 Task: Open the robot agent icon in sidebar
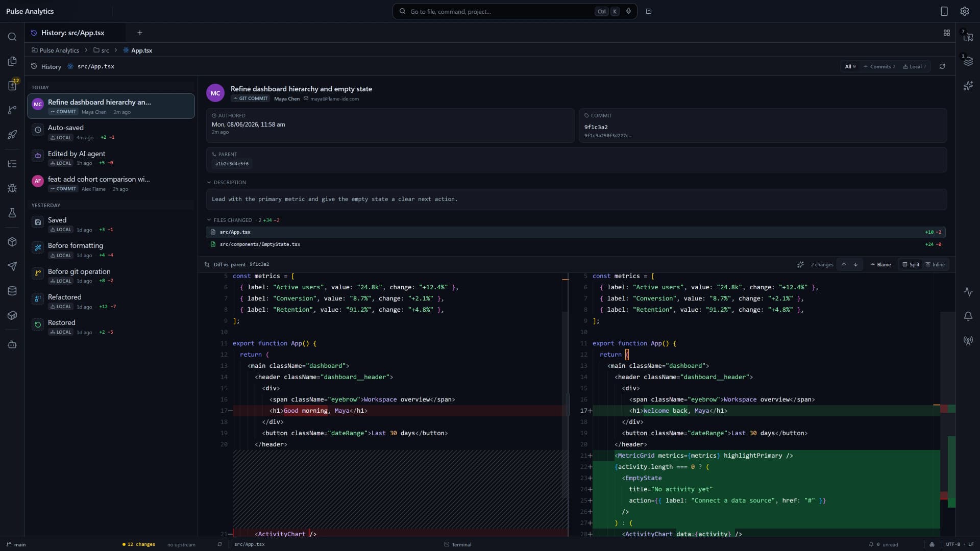click(12, 344)
